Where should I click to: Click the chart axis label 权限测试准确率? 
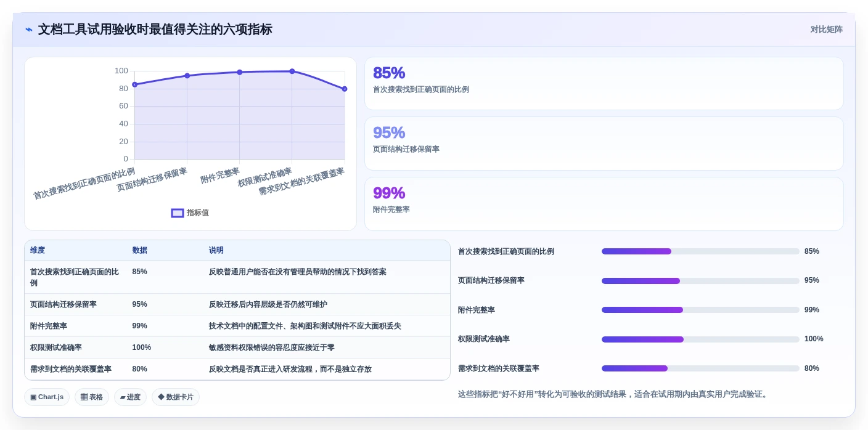point(265,177)
